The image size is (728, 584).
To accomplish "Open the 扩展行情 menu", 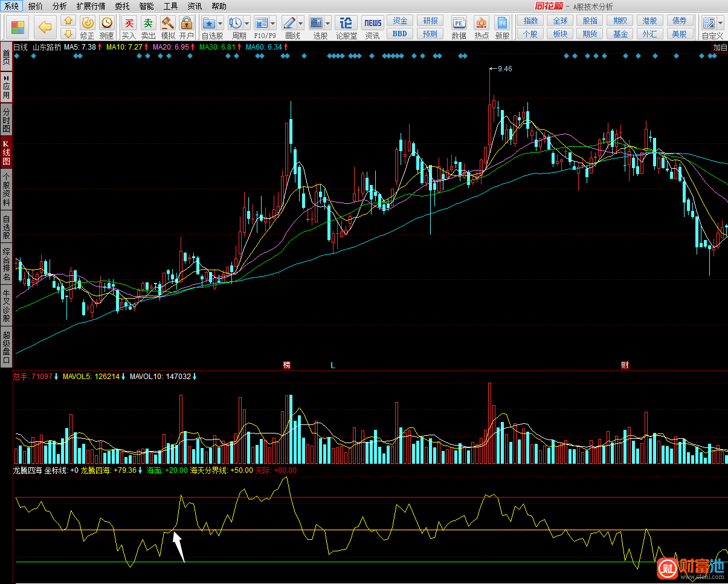I will click(91, 6).
